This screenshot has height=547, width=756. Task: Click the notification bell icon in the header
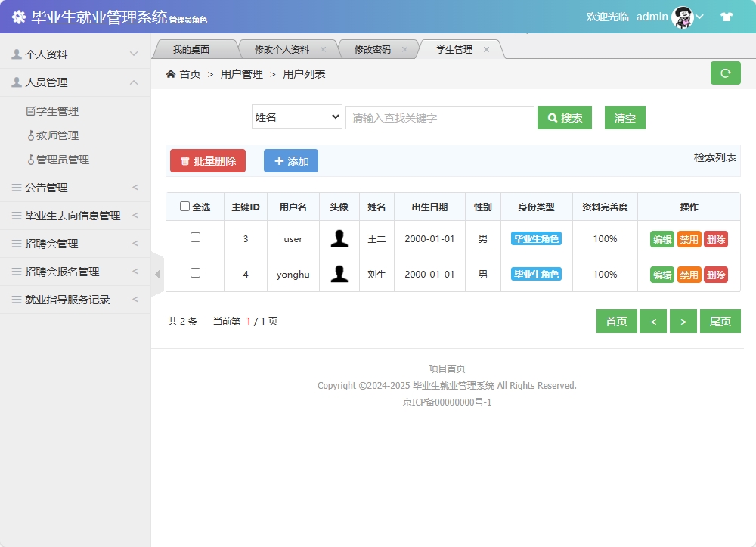tap(727, 15)
